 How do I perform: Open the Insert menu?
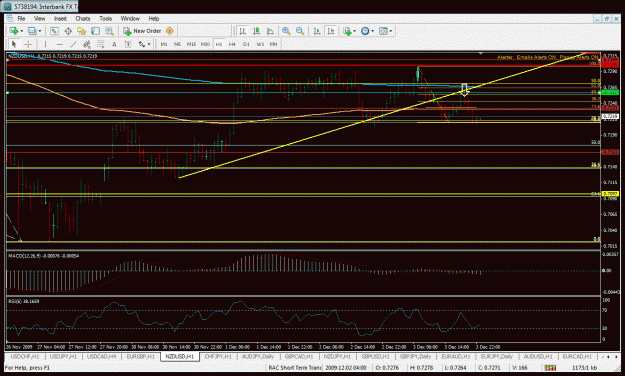(60, 18)
